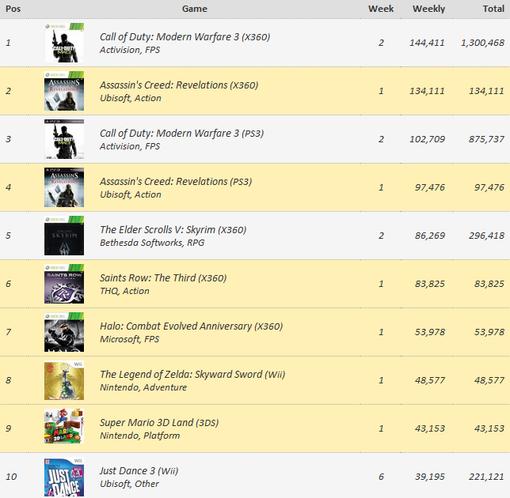Sort by the Total column header
The width and height of the screenshot is (510, 498).
pos(494,9)
